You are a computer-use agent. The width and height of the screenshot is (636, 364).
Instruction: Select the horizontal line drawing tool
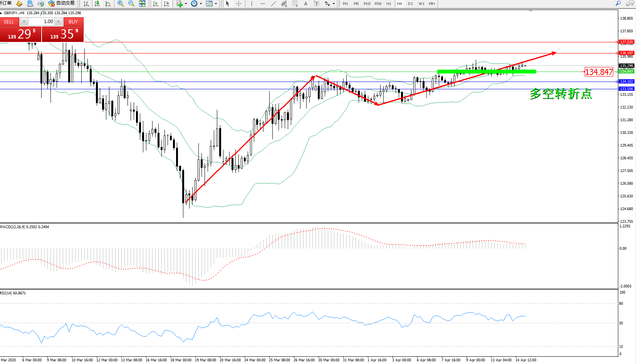[x=262, y=3]
